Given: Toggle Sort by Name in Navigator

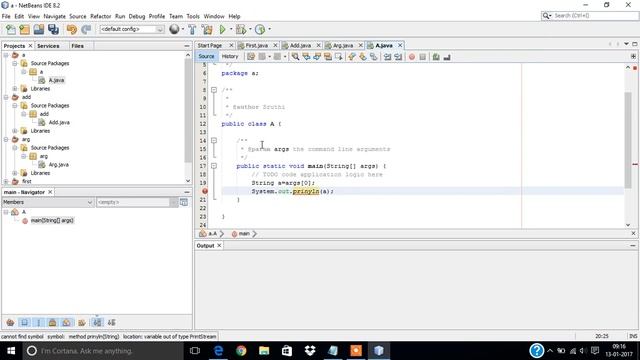Looking at the screenshot, I should (x=97, y=323).
